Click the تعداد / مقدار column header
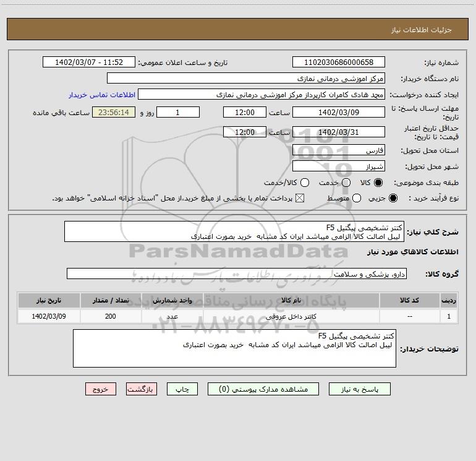Screen dimensions: 476x461 111,300
